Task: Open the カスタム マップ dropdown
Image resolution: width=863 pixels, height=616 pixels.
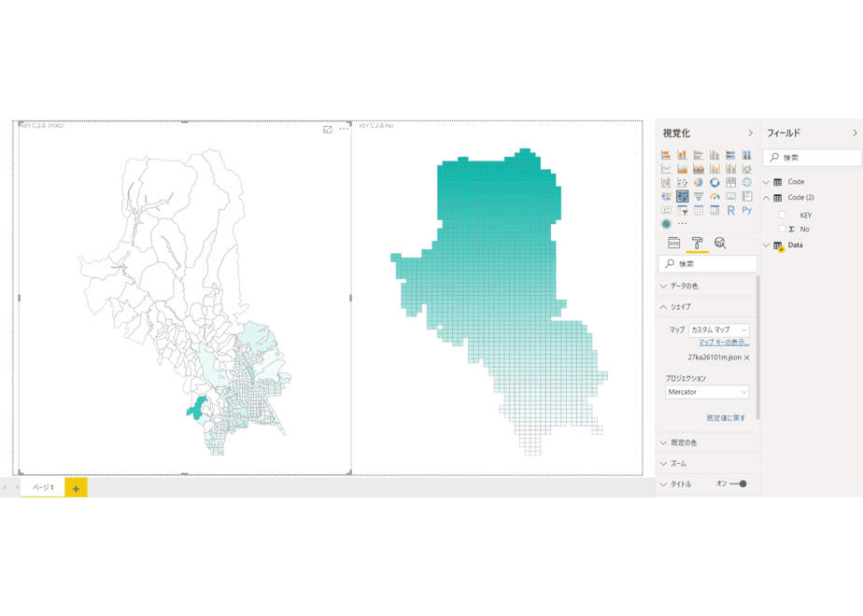Action: (x=719, y=330)
